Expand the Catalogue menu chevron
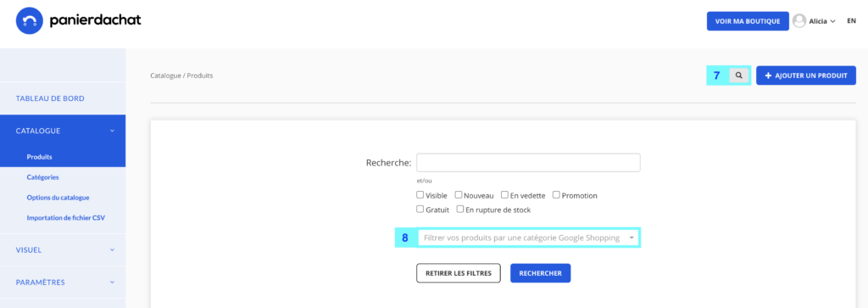868x308 pixels. click(x=113, y=131)
